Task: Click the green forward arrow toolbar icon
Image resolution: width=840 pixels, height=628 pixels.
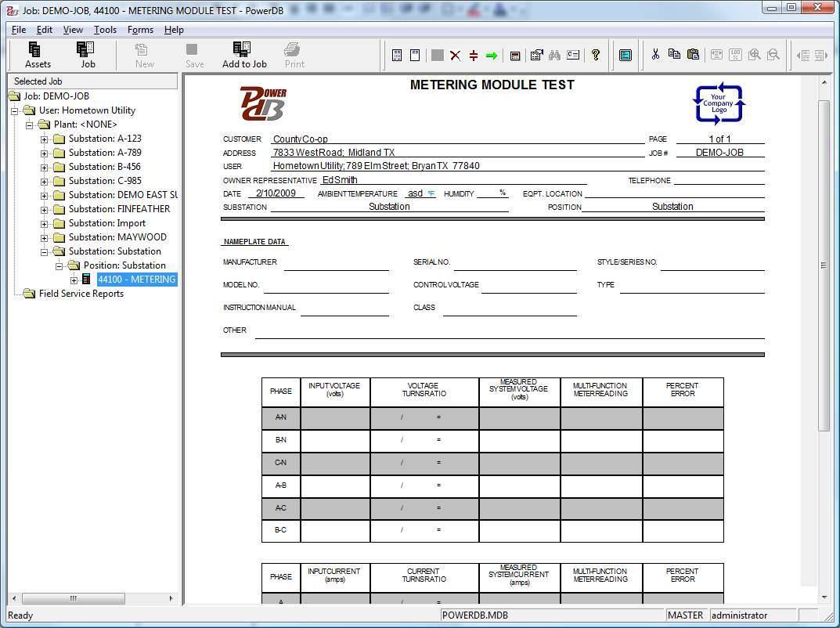Action: pos(491,55)
